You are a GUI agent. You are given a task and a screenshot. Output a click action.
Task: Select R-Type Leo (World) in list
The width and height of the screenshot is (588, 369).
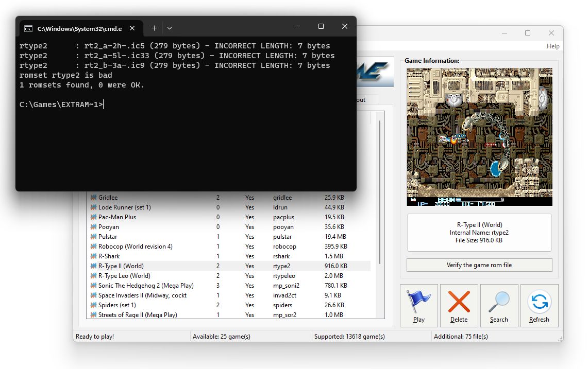click(x=124, y=276)
